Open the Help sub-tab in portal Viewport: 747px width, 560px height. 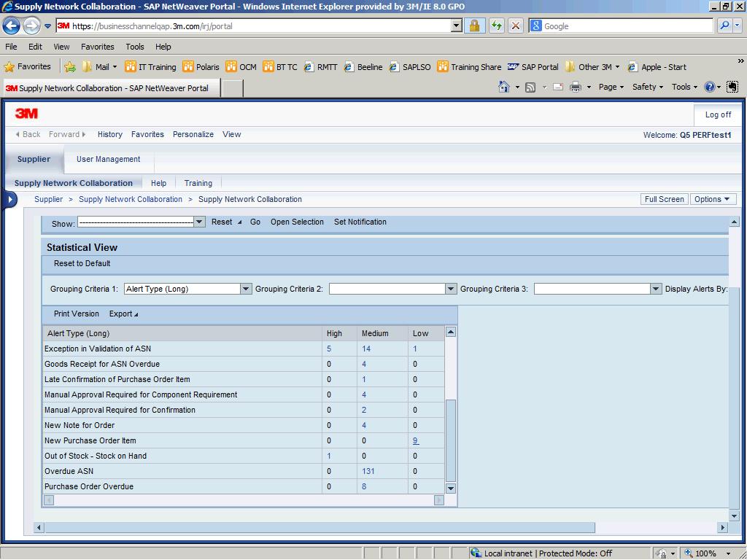pos(158,183)
